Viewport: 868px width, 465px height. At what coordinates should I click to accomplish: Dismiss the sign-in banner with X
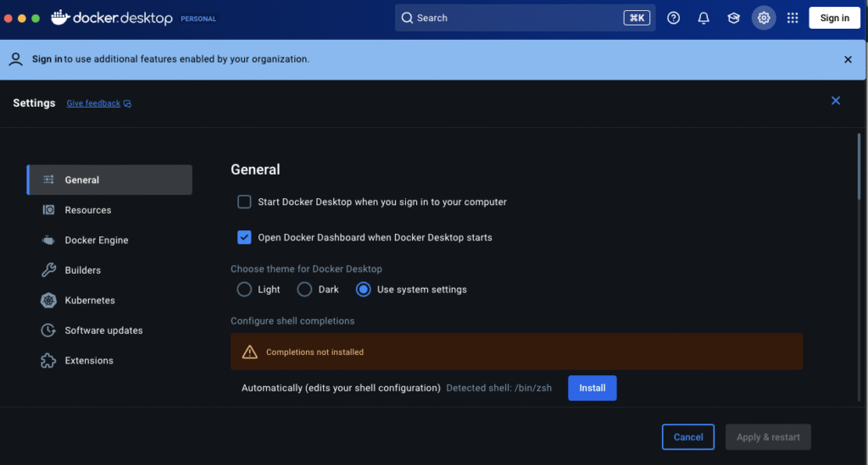point(848,59)
